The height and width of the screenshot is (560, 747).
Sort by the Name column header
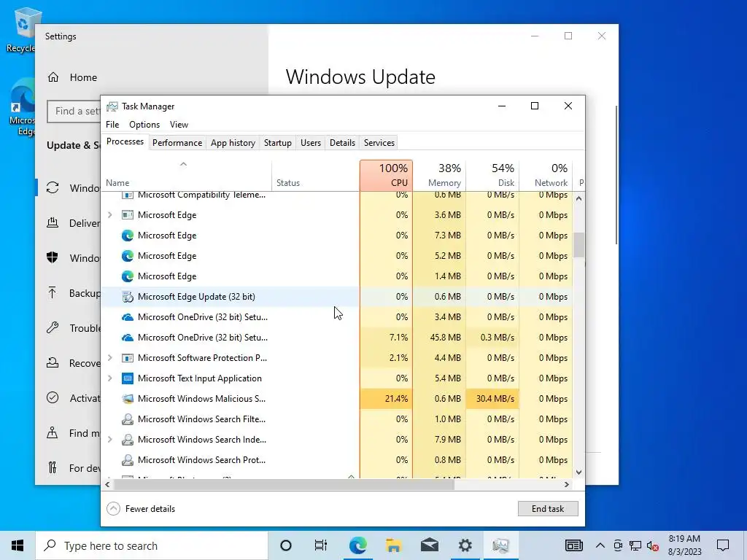tap(186, 175)
